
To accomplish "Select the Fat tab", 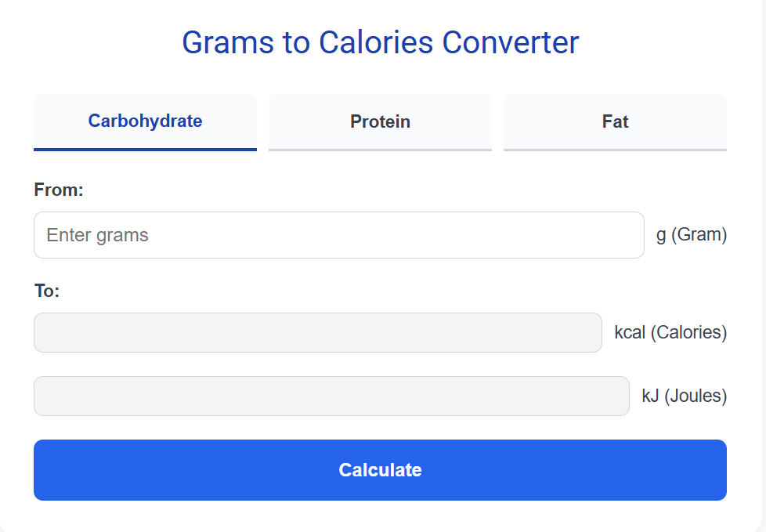I will pyautogui.click(x=615, y=121).
